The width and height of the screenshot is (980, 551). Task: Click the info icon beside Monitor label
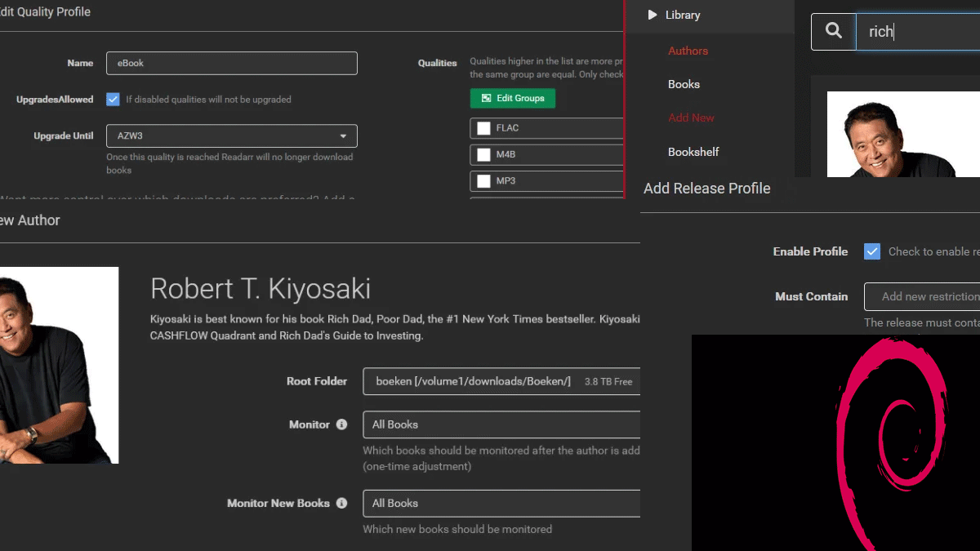click(x=341, y=424)
